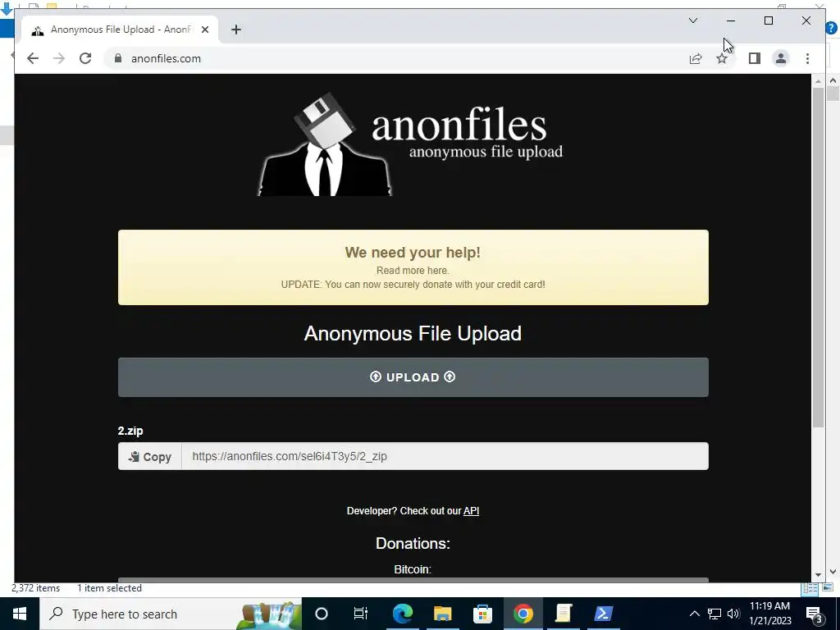Click the UPLOAD button
This screenshot has height=630, width=840.
coord(413,377)
